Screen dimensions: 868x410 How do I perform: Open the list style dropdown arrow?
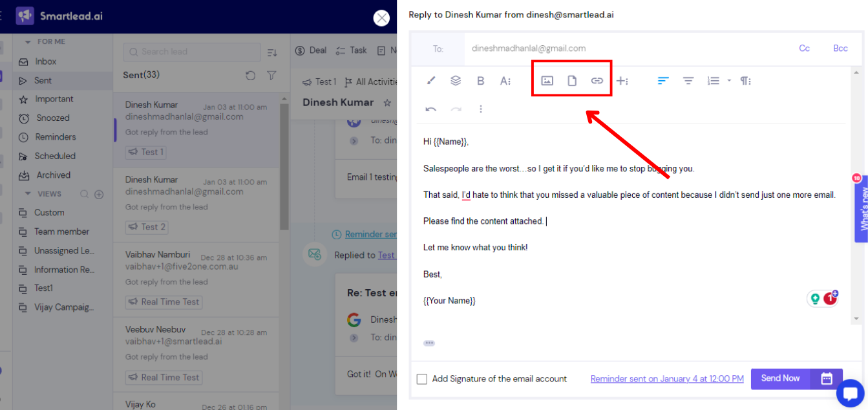pos(728,80)
